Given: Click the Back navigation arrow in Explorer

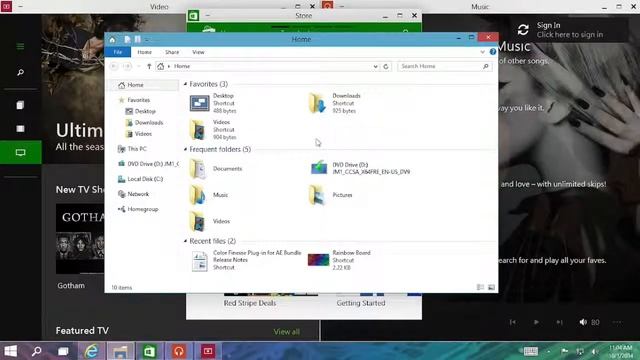Looking at the screenshot, I should click(114, 66).
